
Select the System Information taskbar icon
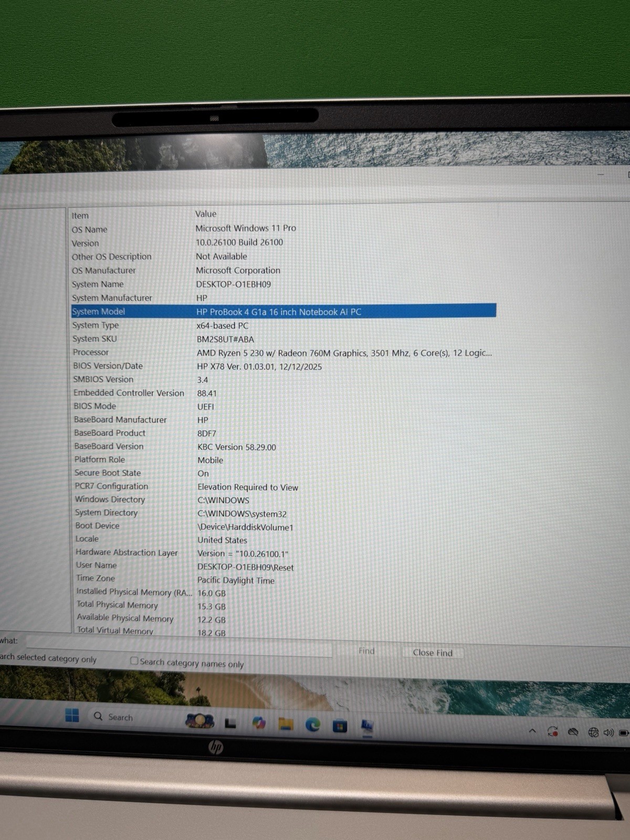click(367, 727)
